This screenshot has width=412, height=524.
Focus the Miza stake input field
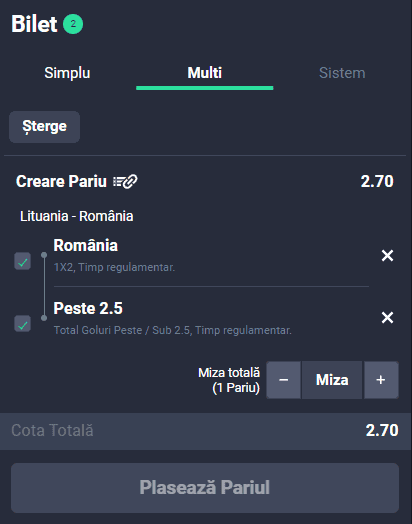click(332, 380)
